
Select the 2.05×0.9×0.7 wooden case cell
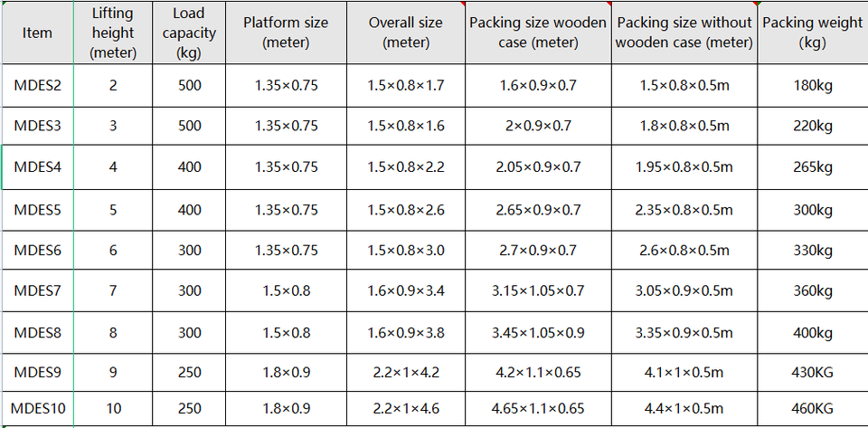click(x=538, y=168)
